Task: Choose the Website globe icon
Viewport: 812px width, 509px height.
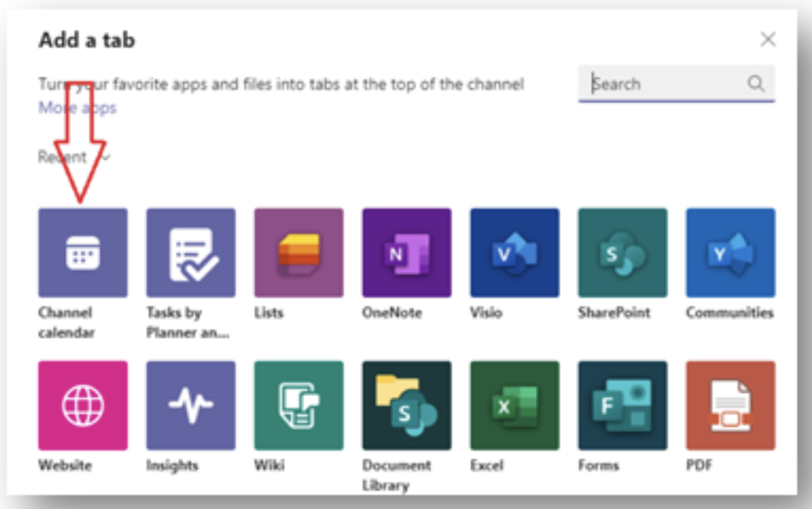Action: tap(83, 406)
